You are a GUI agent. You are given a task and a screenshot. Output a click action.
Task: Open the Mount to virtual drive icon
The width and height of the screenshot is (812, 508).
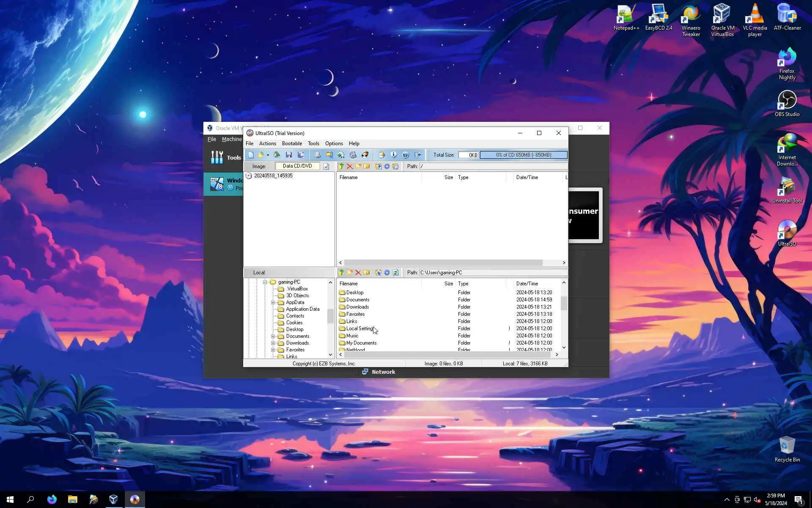(x=353, y=155)
